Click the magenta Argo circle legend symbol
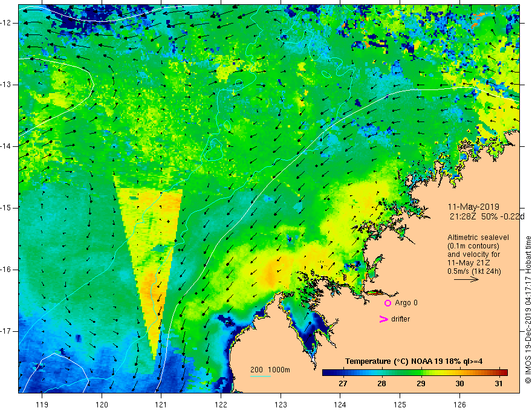Screen dimensions: 532x411 388,303
